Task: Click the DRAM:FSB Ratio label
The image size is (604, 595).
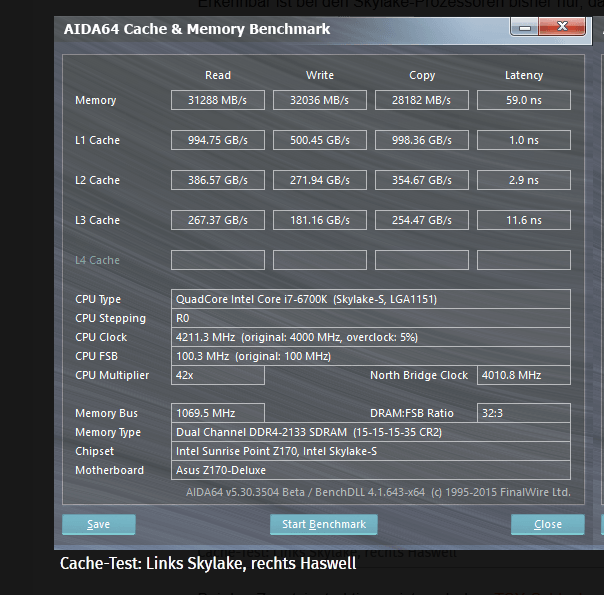Action: 412,413
